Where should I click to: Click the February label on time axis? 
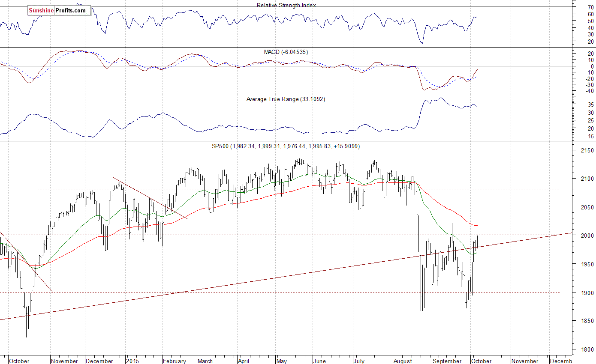pos(175,361)
